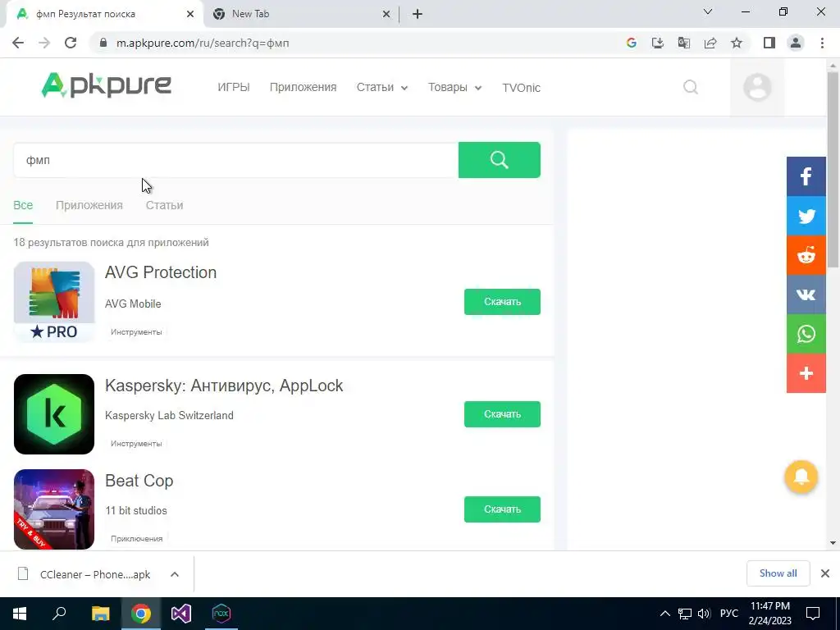Open Nox player from the taskbar
840x630 pixels.
pyautogui.click(x=221, y=614)
